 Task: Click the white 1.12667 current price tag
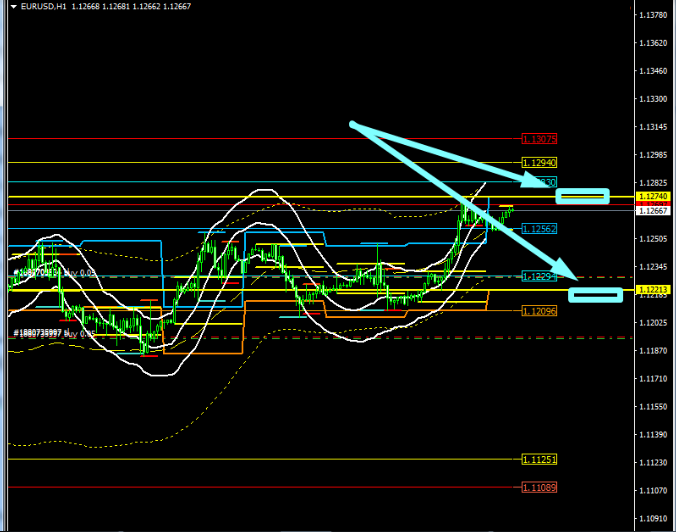[x=653, y=211]
